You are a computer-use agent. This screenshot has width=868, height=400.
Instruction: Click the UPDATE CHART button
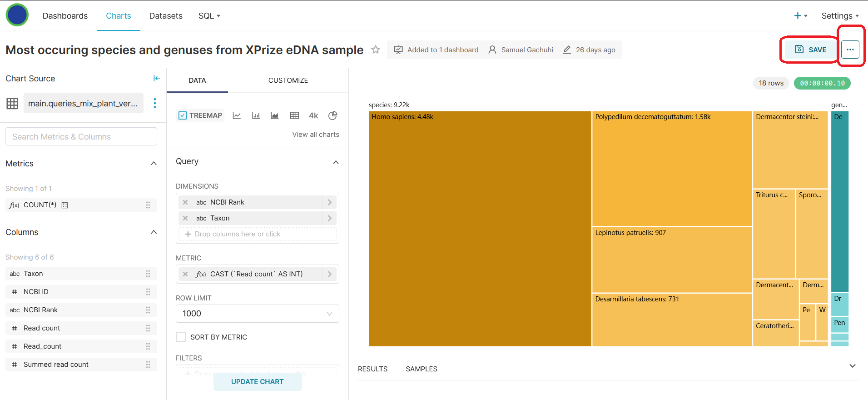[x=258, y=382]
